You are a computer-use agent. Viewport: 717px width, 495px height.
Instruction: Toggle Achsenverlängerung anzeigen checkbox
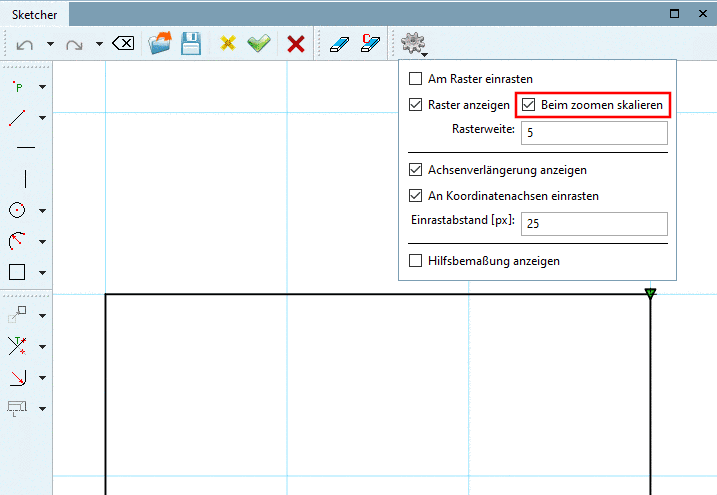[x=415, y=170]
